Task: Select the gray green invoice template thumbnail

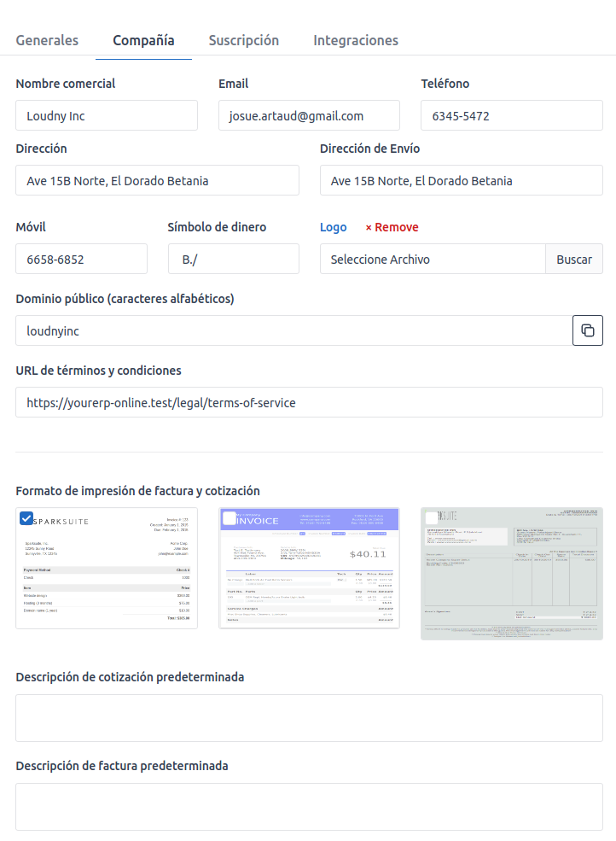Action: [511, 573]
